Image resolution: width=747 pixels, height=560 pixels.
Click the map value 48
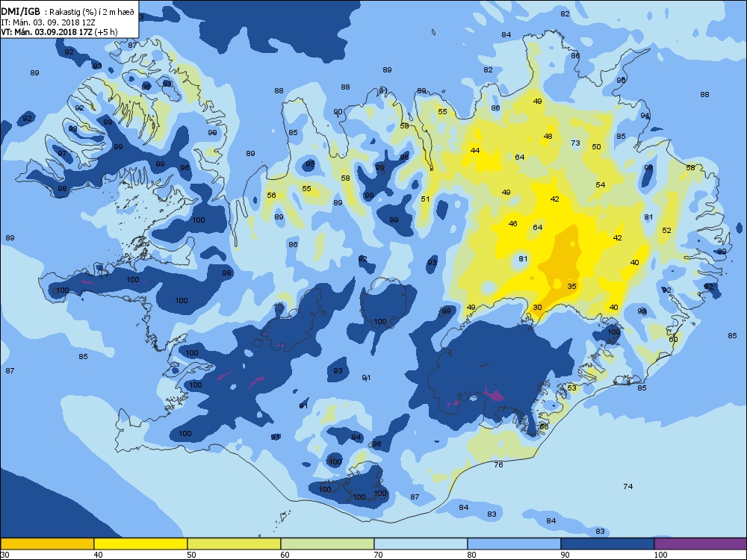click(x=548, y=136)
